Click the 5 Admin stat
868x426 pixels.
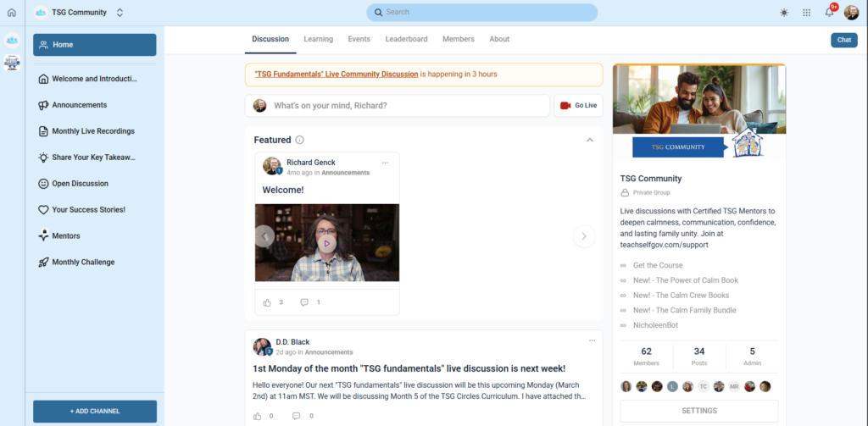pyautogui.click(x=753, y=357)
